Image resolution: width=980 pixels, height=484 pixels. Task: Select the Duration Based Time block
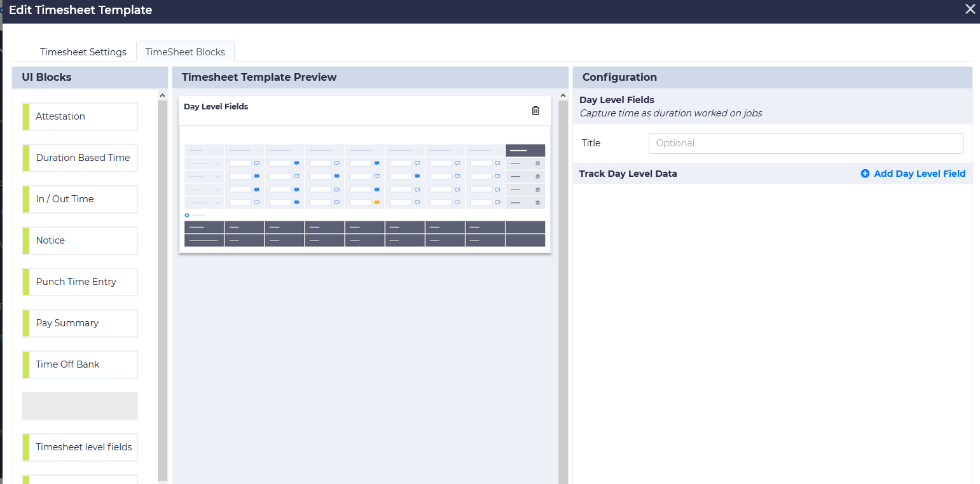click(x=79, y=157)
